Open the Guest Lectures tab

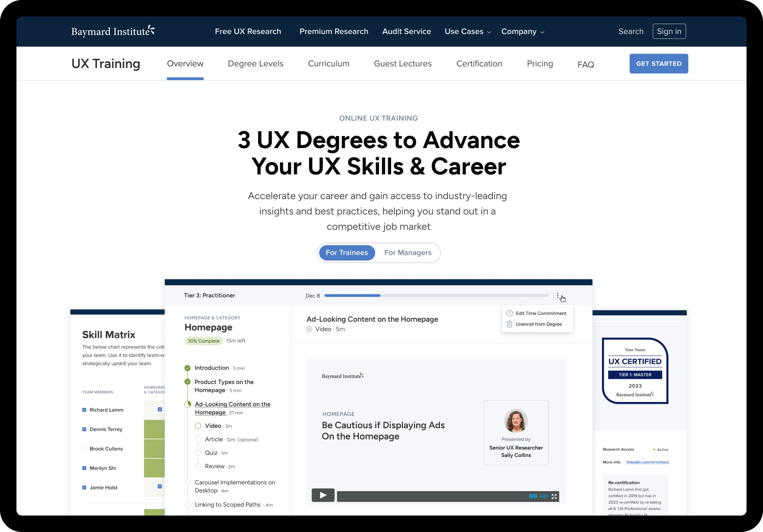[403, 63]
